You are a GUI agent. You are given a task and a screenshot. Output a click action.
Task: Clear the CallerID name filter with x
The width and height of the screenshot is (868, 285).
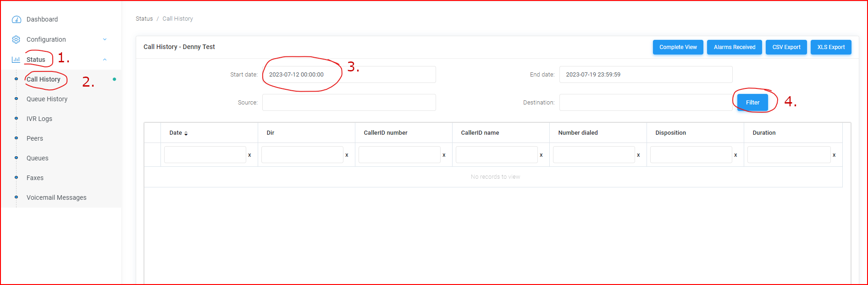coord(541,155)
